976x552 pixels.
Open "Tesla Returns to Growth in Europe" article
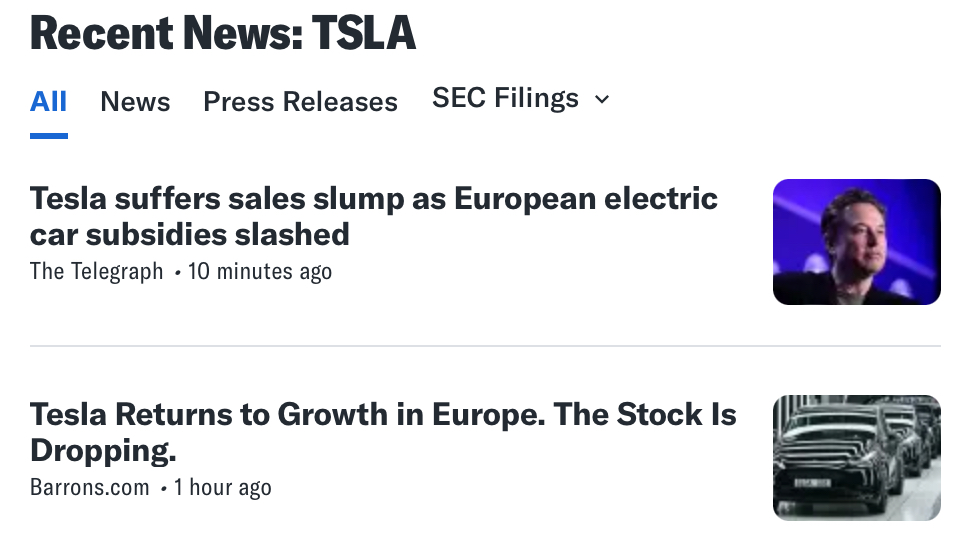[383, 414]
